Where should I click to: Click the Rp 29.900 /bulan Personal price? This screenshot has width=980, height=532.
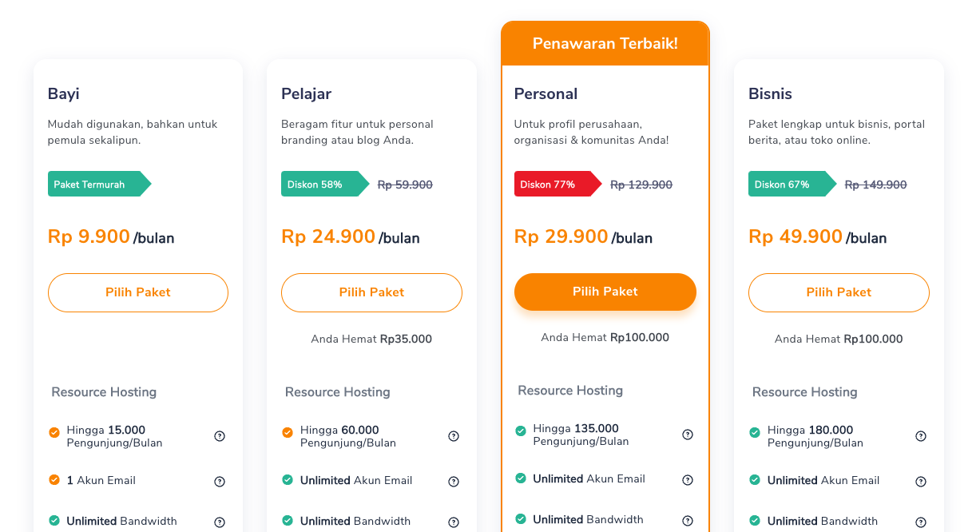tap(583, 237)
